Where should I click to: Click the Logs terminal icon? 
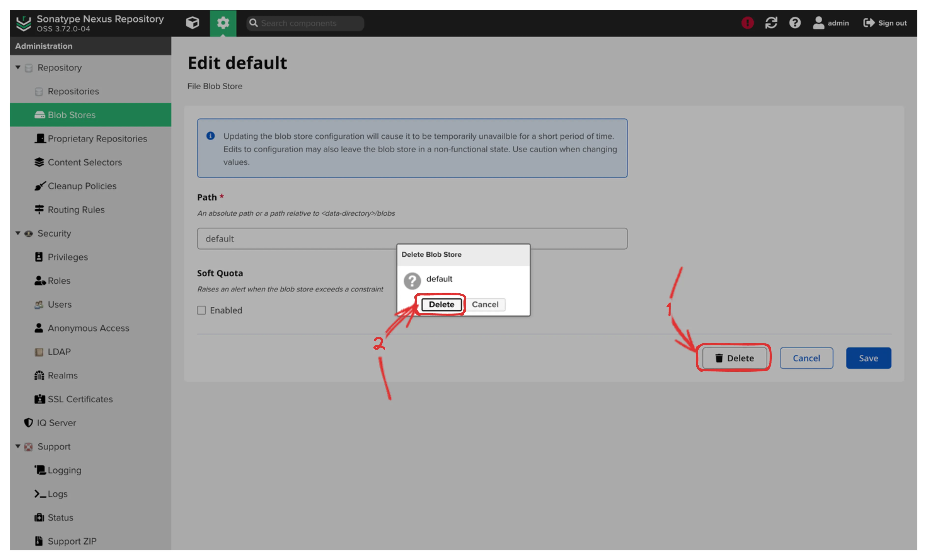tap(40, 494)
